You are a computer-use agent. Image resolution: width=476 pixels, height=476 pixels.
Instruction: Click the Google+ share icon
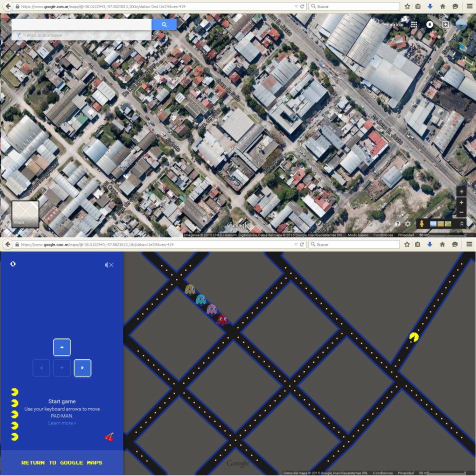(x=445, y=24)
